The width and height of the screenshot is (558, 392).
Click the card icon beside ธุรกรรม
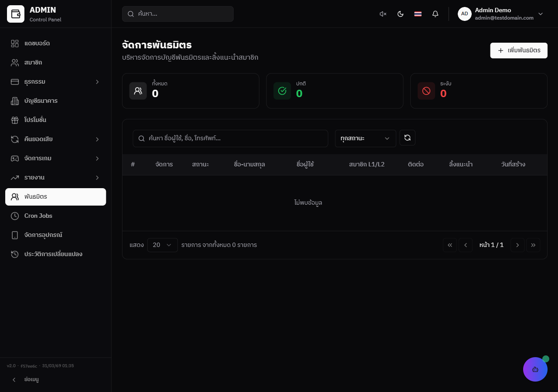15,82
